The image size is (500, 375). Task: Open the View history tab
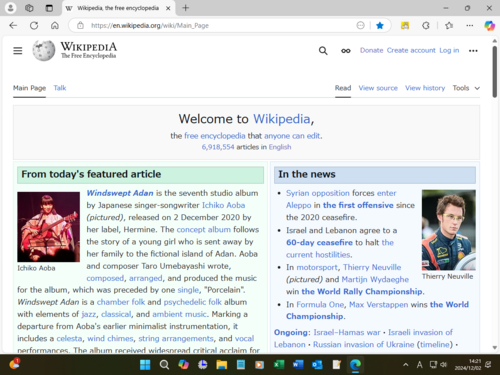point(425,88)
